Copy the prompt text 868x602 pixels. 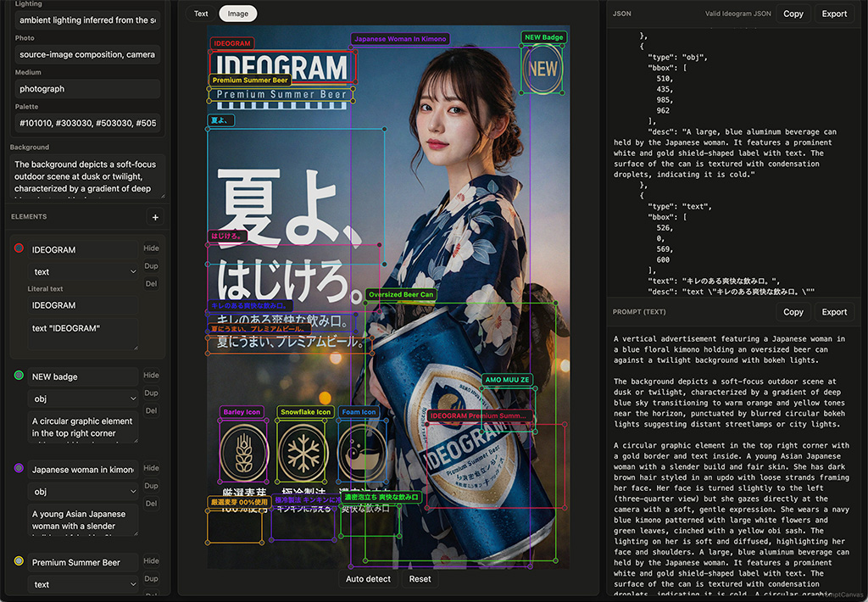793,312
